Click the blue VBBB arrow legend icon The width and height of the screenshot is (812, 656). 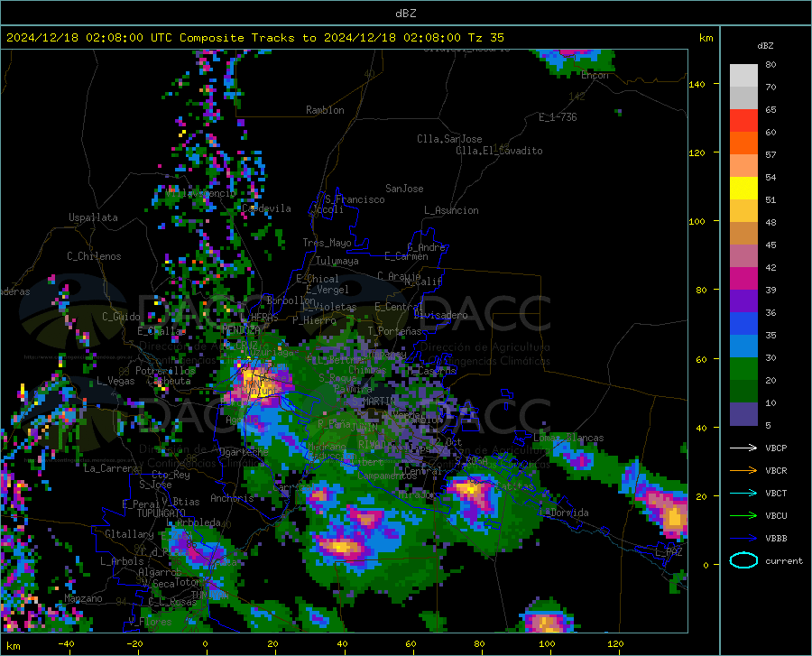pos(743,539)
